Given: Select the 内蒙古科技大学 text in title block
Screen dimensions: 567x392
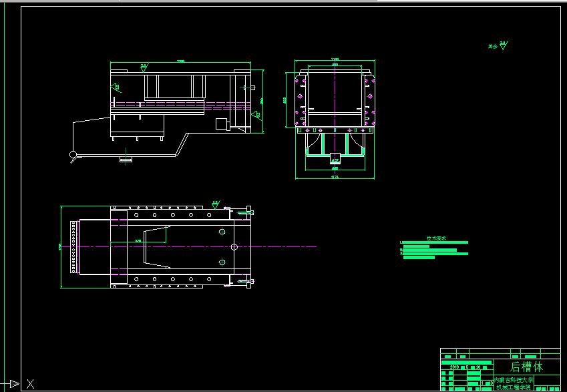Looking at the screenshot, I should click(514, 380).
